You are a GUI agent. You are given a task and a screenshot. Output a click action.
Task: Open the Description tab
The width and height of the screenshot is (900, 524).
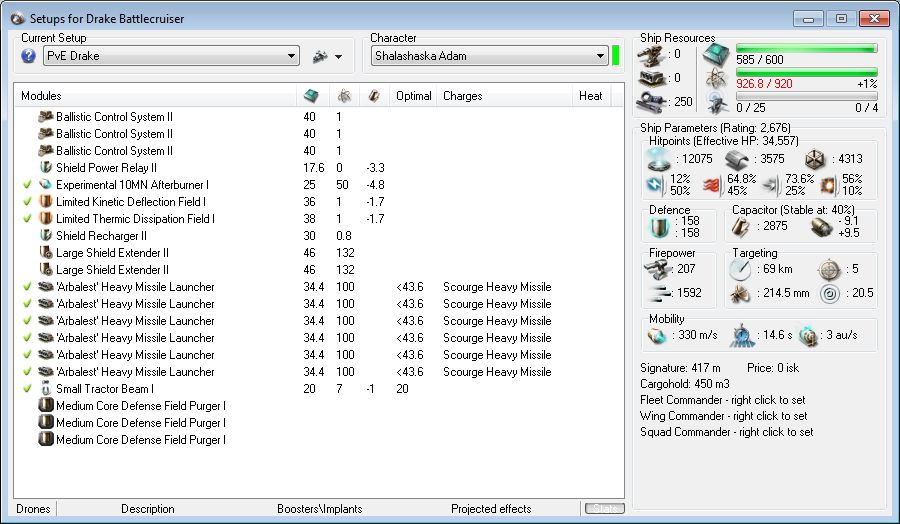pos(148,509)
